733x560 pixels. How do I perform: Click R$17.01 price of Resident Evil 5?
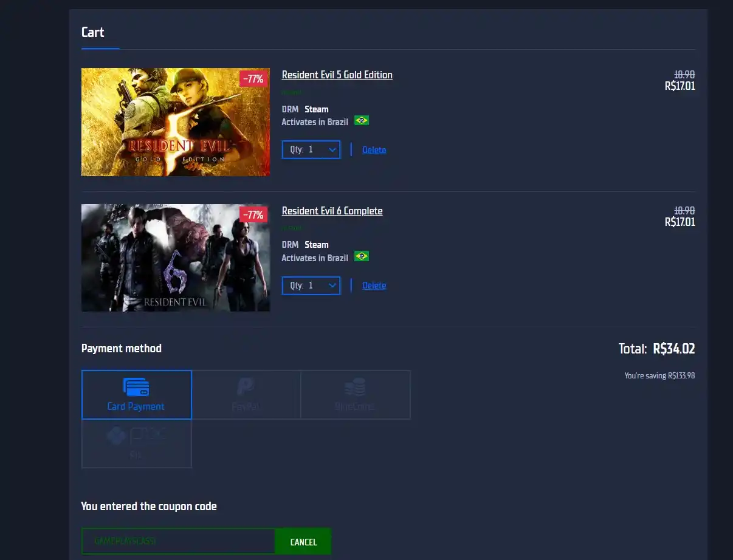click(680, 86)
